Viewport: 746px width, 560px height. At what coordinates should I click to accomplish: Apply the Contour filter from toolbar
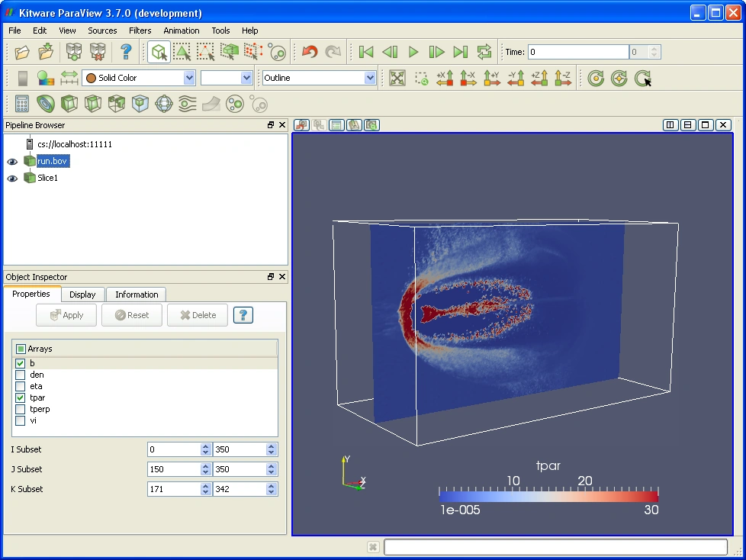46,104
